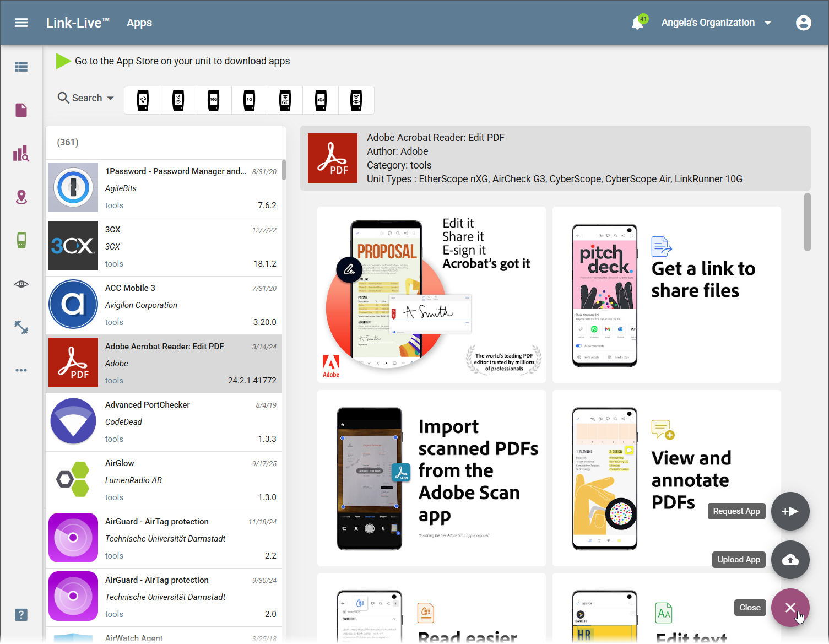
Task: Toggle the WiFi-and-eye unit filter
Action: point(356,100)
